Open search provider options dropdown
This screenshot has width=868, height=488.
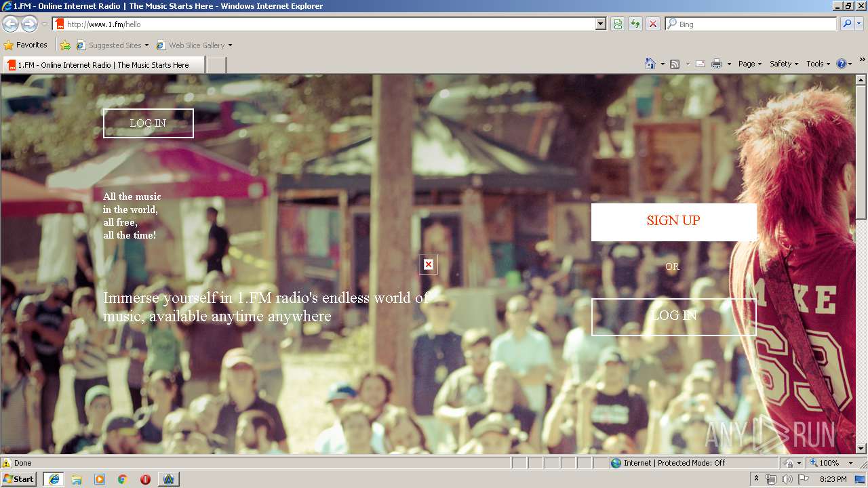pyautogui.click(x=859, y=24)
